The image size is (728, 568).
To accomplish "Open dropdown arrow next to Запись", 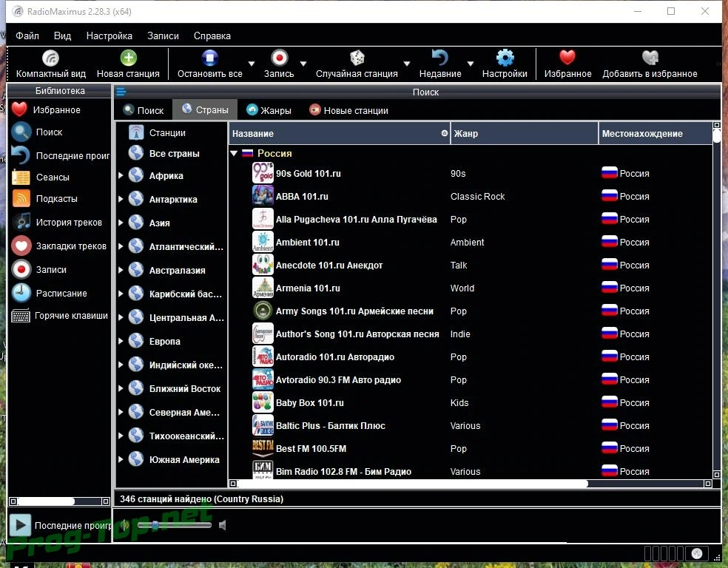I will click(303, 64).
